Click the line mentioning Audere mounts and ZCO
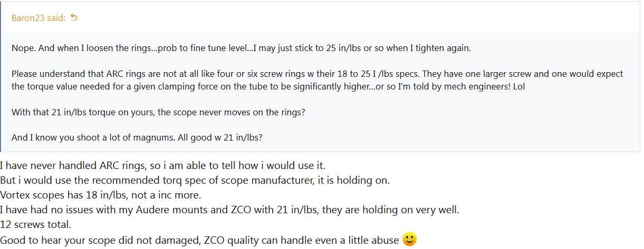The width and height of the screenshot is (644, 249). tap(230, 210)
